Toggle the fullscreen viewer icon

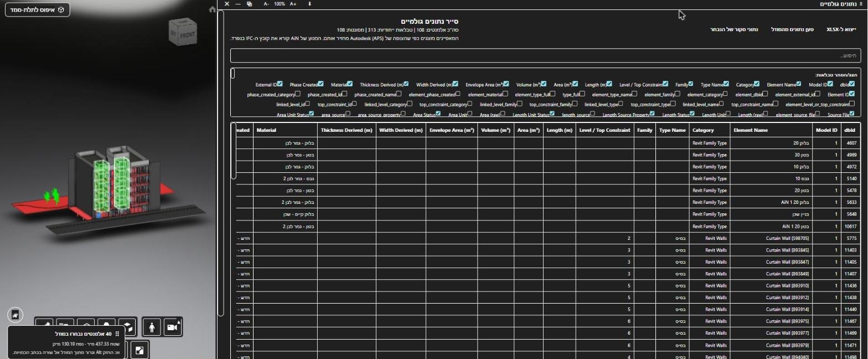point(139,350)
